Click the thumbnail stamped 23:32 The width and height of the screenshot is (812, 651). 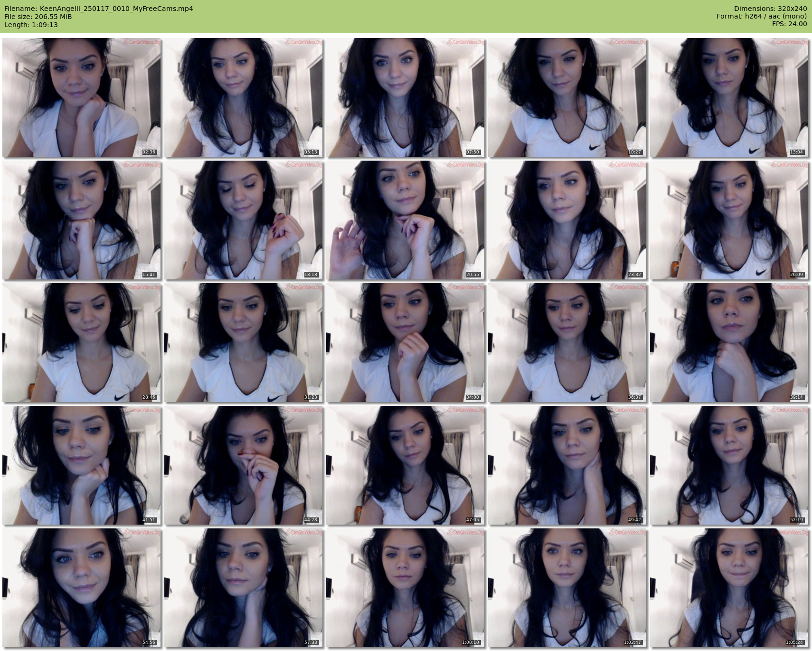pos(567,220)
